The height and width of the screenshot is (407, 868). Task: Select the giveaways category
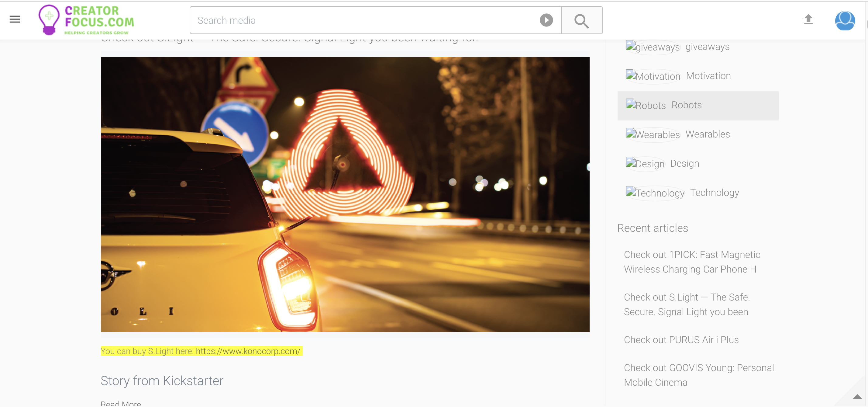click(707, 47)
